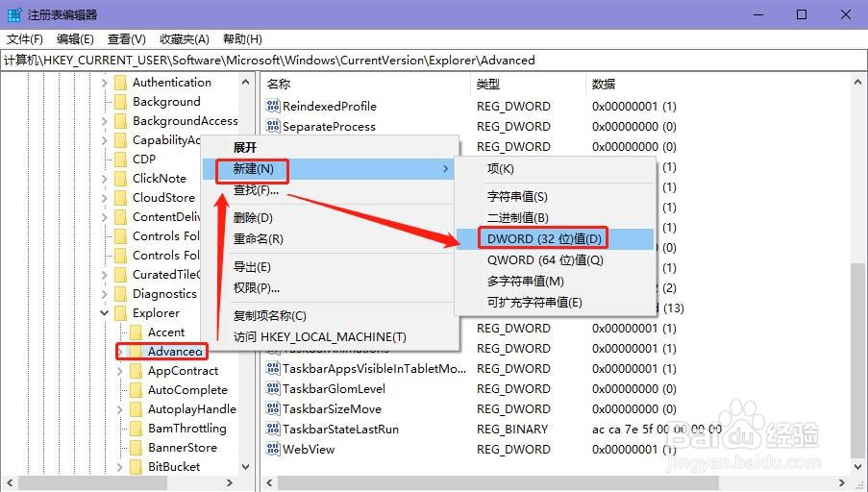The height and width of the screenshot is (492, 868).
Task: Click 权限(P)... in the context menu
Action: 329,287
